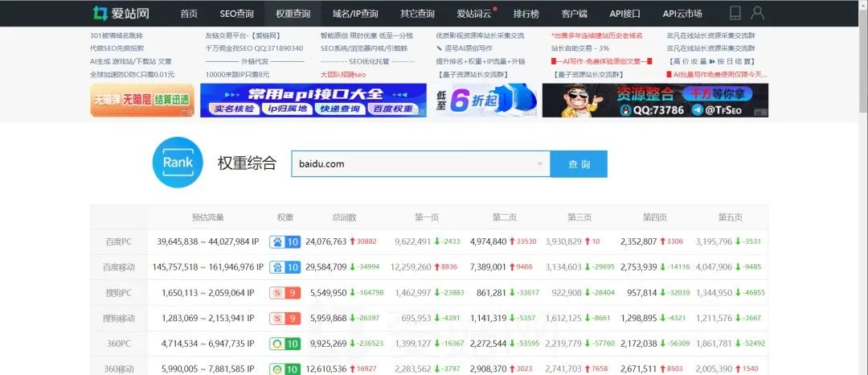
Task: Click 搜狗移动 second-page value 1,141,319
Action: [x=489, y=318]
